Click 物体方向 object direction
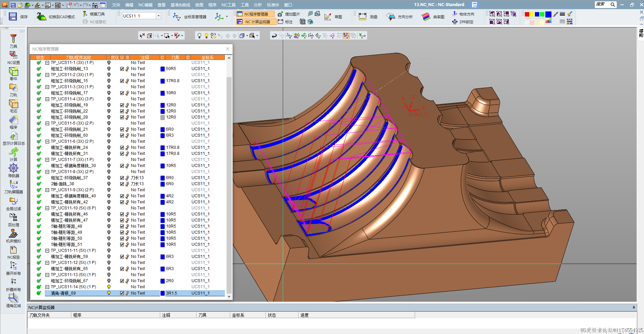 click(x=463, y=14)
